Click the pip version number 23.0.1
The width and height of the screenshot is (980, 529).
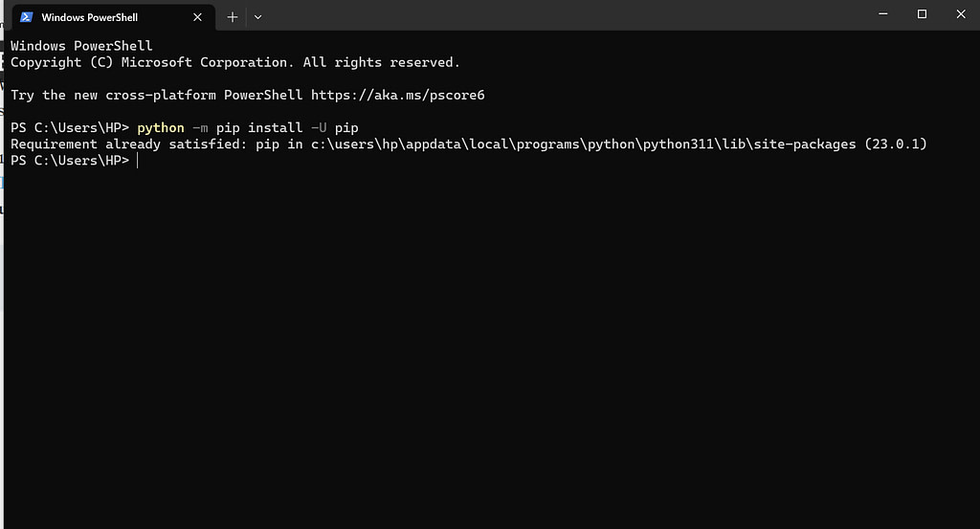896,144
